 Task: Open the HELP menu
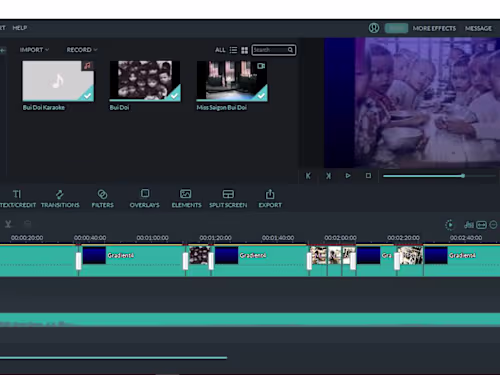[20, 28]
